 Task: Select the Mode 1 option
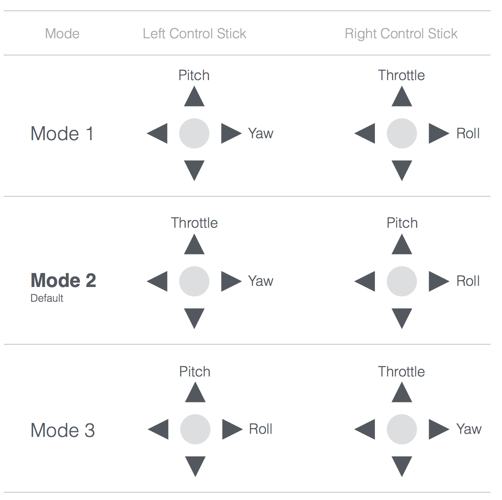[62, 134]
